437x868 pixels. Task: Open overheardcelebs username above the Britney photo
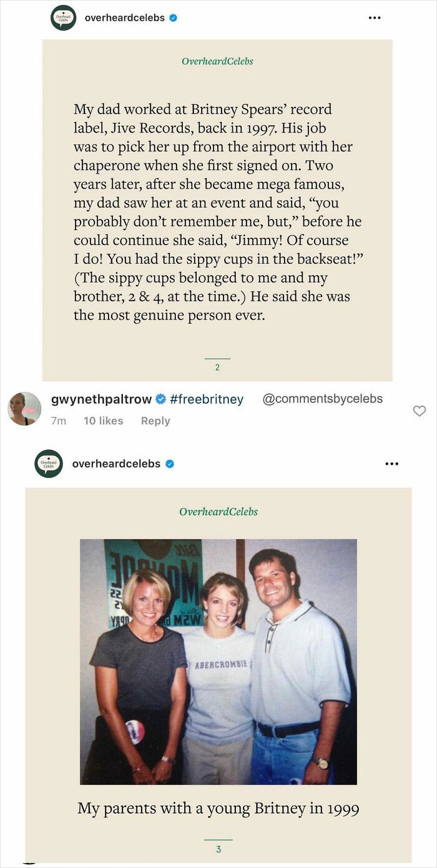click(x=116, y=464)
